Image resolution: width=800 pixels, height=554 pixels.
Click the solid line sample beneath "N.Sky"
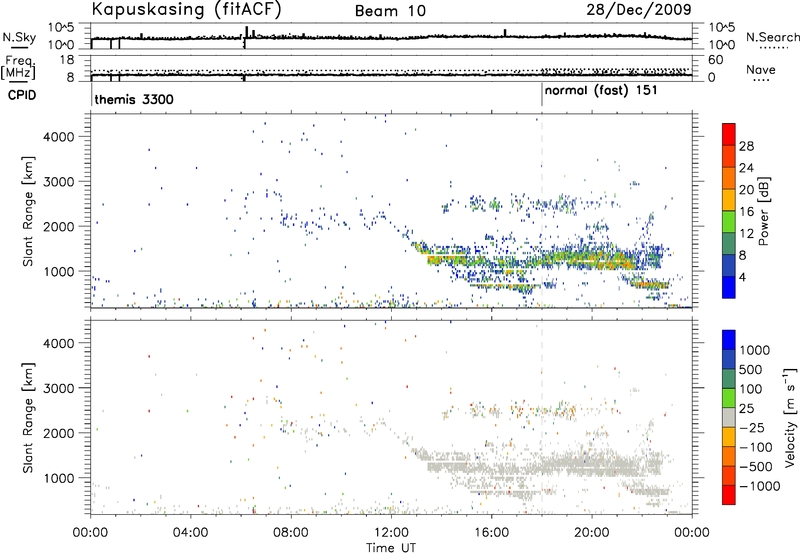(x=19, y=47)
